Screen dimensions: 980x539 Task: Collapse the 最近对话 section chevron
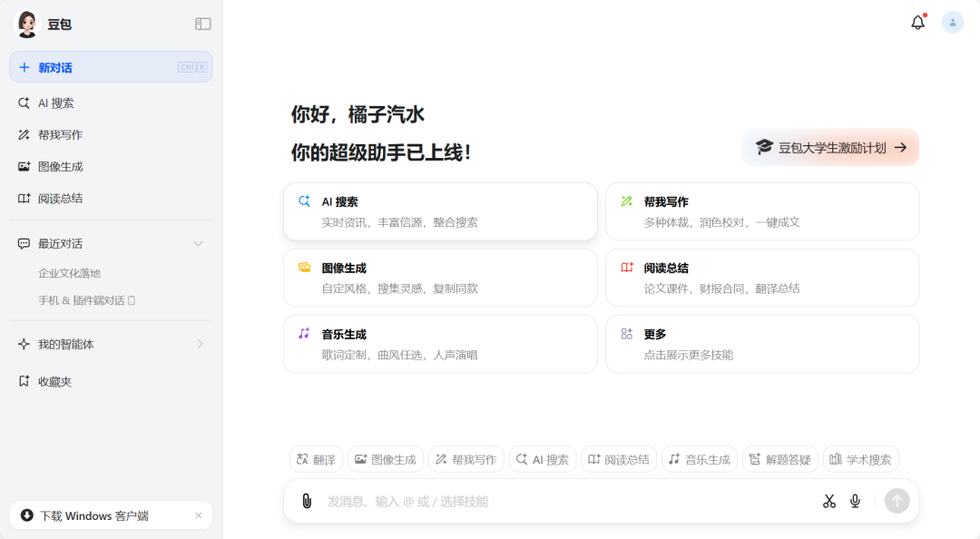coord(198,244)
